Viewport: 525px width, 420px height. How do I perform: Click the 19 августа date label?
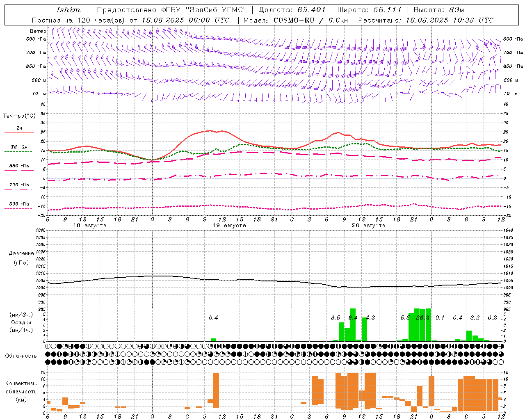(x=229, y=226)
